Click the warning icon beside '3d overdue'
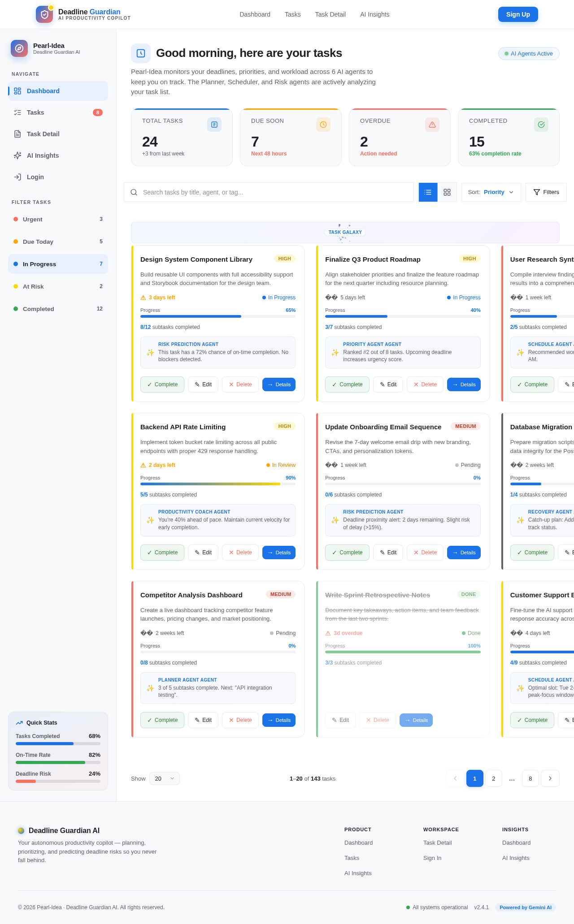Image resolution: width=574 pixels, height=924 pixels. (x=328, y=633)
